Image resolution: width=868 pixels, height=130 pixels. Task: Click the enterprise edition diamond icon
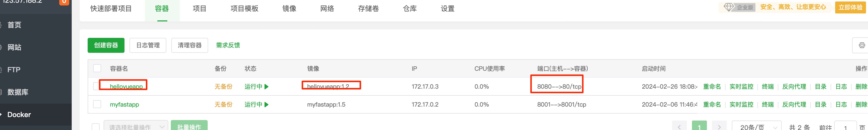click(x=729, y=7)
